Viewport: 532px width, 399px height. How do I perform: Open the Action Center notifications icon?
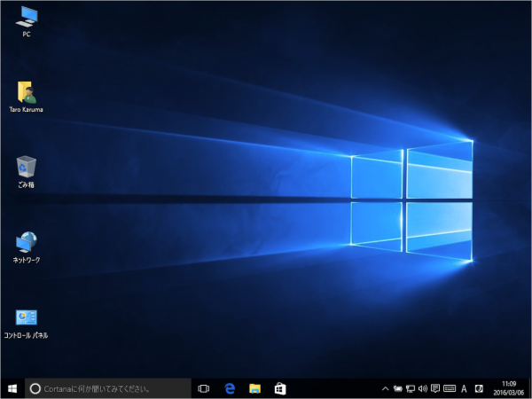(x=435, y=388)
